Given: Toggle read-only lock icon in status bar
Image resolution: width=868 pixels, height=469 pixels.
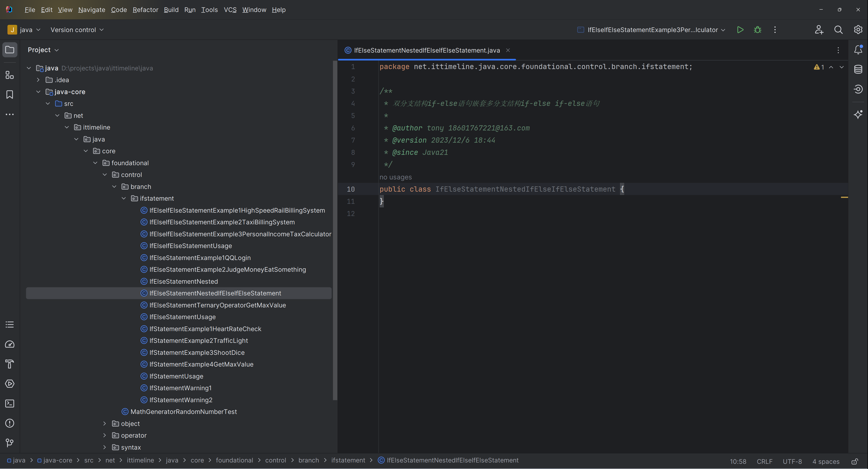Looking at the screenshot, I should [x=855, y=461].
